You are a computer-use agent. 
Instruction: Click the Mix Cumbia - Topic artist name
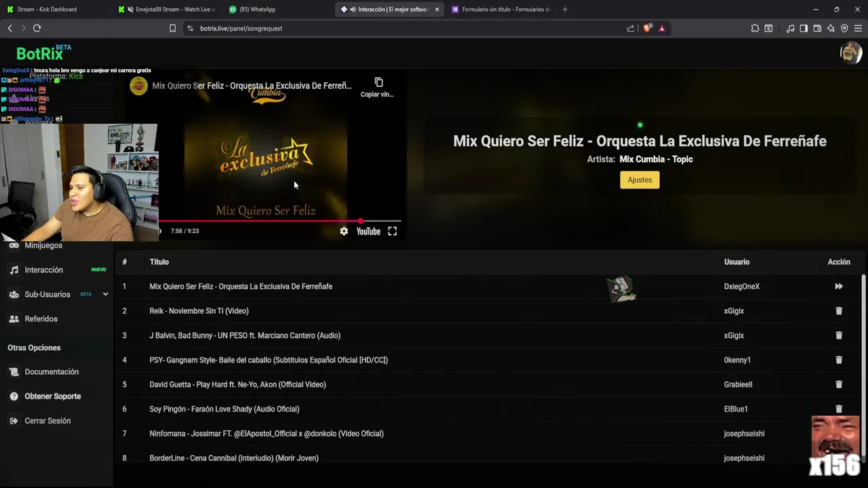pyautogui.click(x=656, y=159)
